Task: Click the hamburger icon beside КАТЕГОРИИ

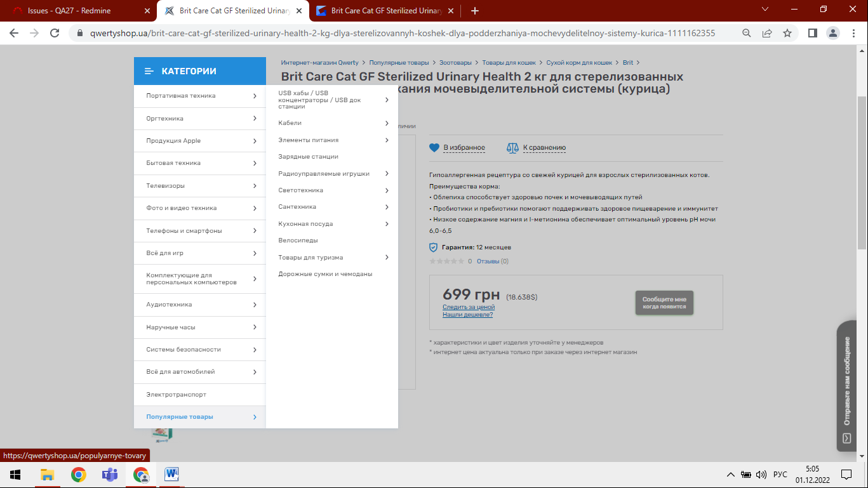Action: coord(149,71)
